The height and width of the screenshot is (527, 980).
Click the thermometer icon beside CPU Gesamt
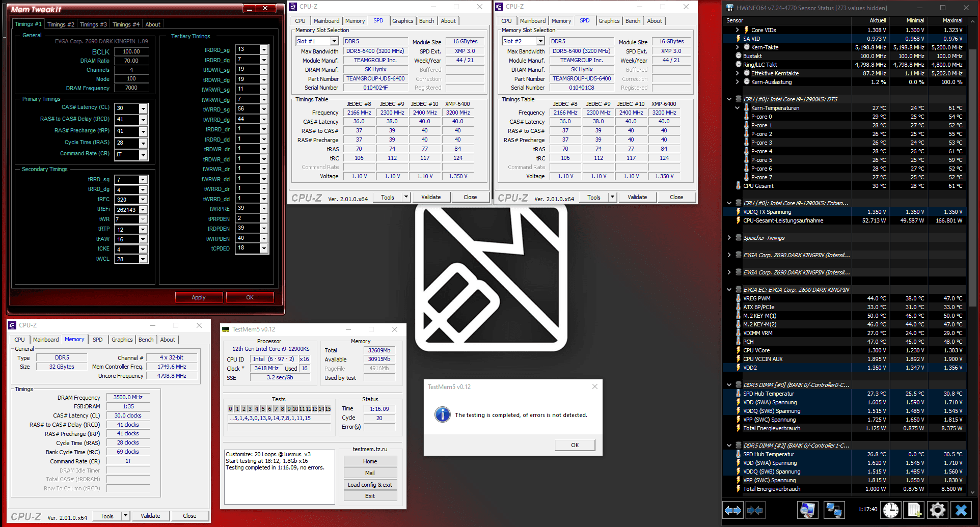point(738,186)
